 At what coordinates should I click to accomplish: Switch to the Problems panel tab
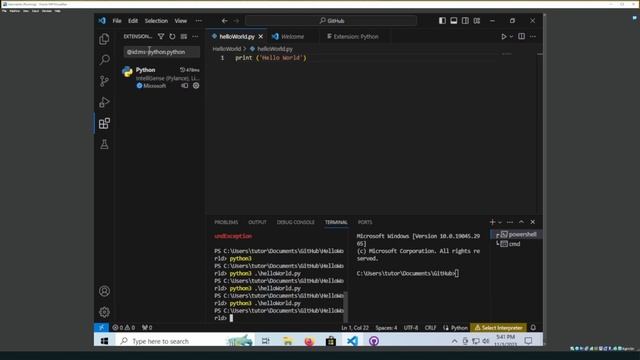click(x=226, y=222)
